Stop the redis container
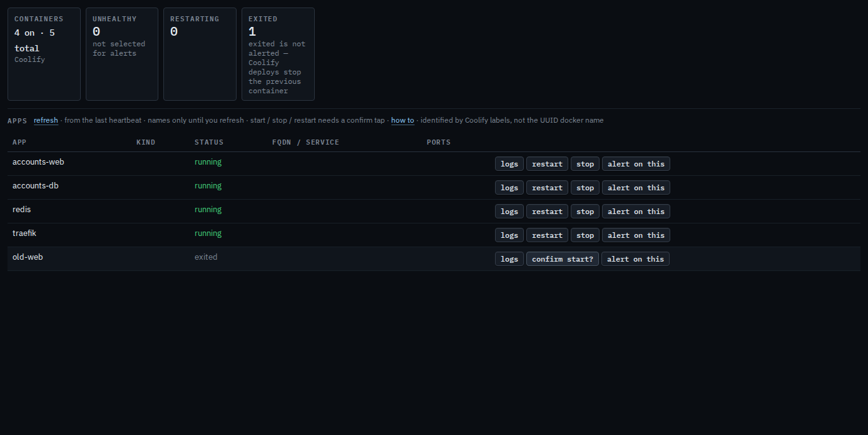The height and width of the screenshot is (435, 868). [585, 212]
